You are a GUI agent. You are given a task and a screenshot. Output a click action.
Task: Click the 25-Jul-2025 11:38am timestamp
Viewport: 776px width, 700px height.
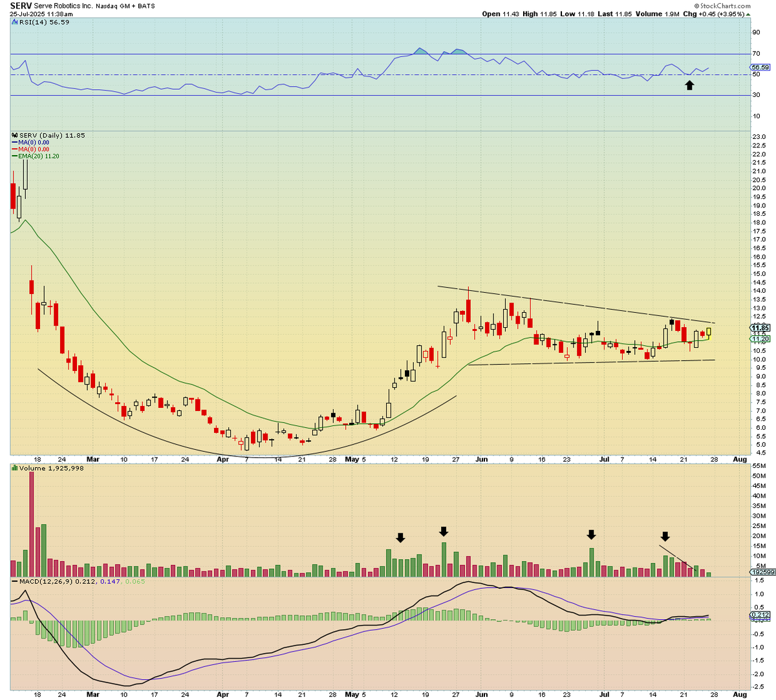[41, 14]
